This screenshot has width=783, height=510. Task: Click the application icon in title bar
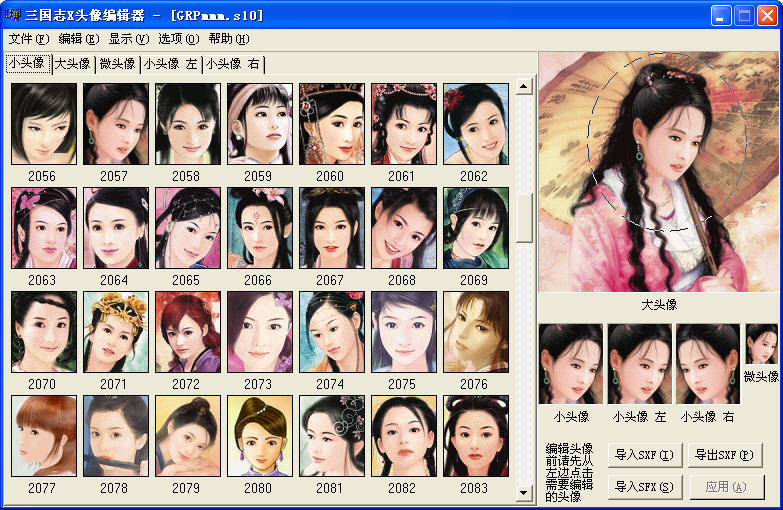(12, 15)
